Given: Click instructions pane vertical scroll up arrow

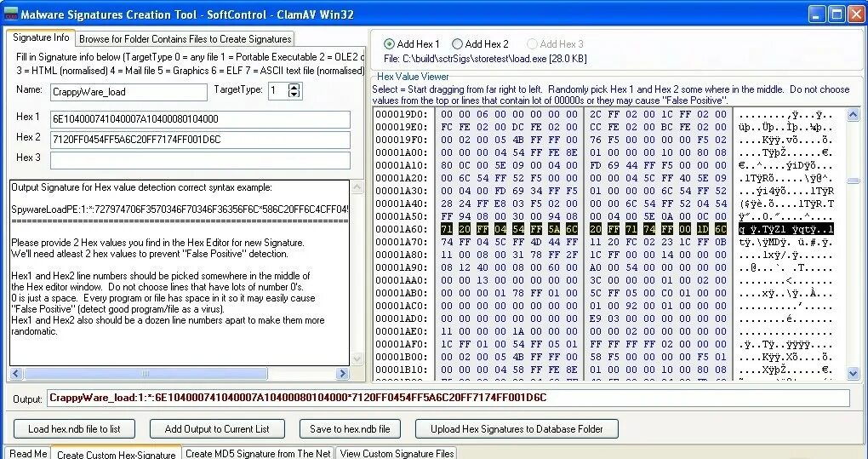Looking at the screenshot, I should tap(357, 187).
